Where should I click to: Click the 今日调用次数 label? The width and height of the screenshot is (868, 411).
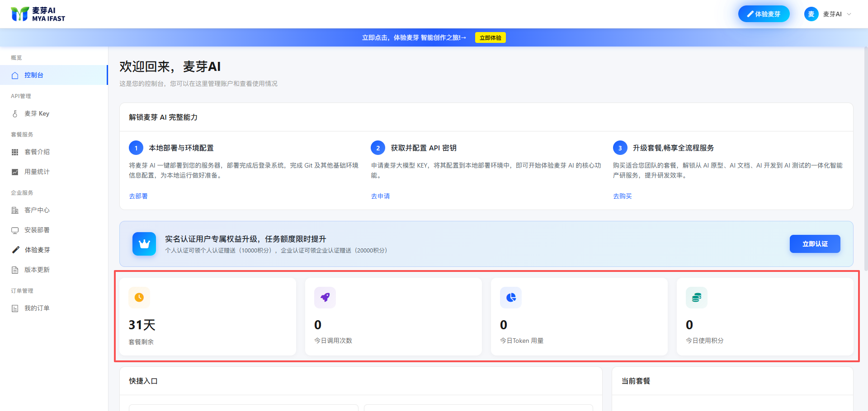[333, 341]
